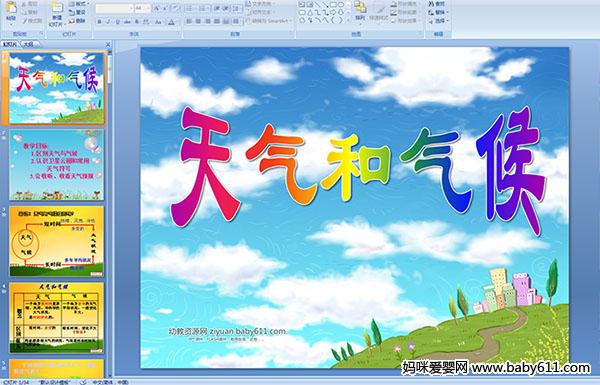Click the Cut scissors icon
The height and width of the screenshot is (385, 600).
point(24,4)
